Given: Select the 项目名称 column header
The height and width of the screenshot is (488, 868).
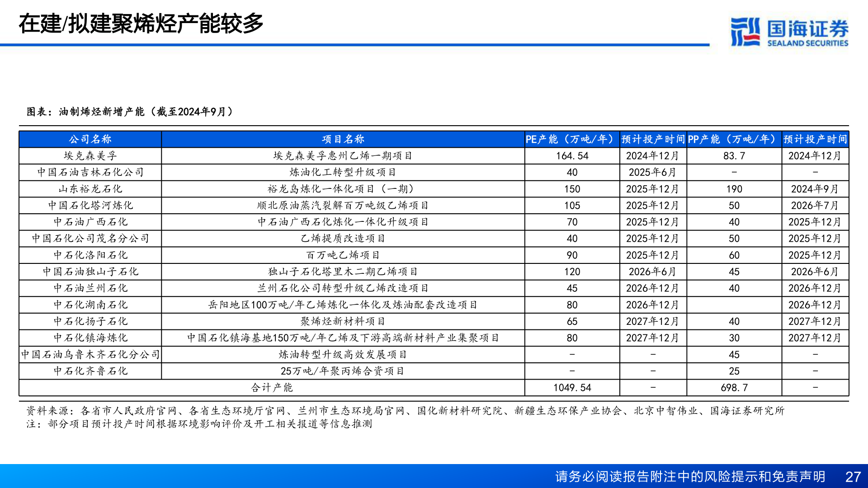Looking at the screenshot, I should [x=342, y=139].
